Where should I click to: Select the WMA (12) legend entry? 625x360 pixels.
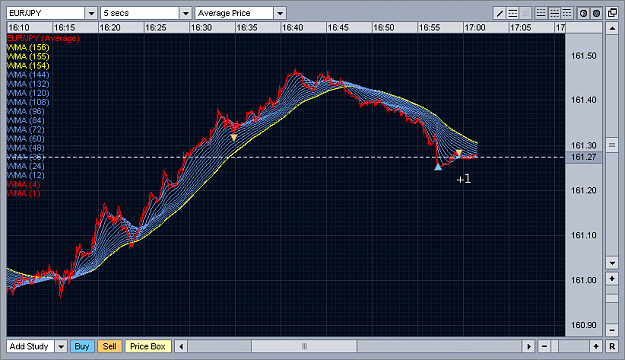[x=26, y=176]
